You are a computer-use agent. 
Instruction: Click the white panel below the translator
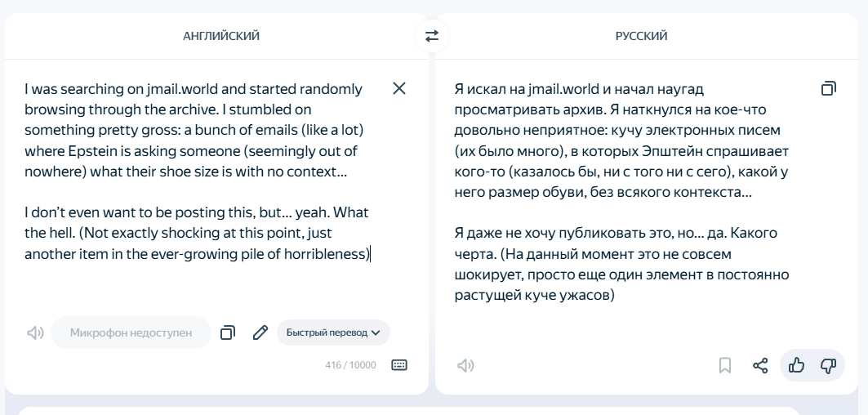tap(408, 410)
